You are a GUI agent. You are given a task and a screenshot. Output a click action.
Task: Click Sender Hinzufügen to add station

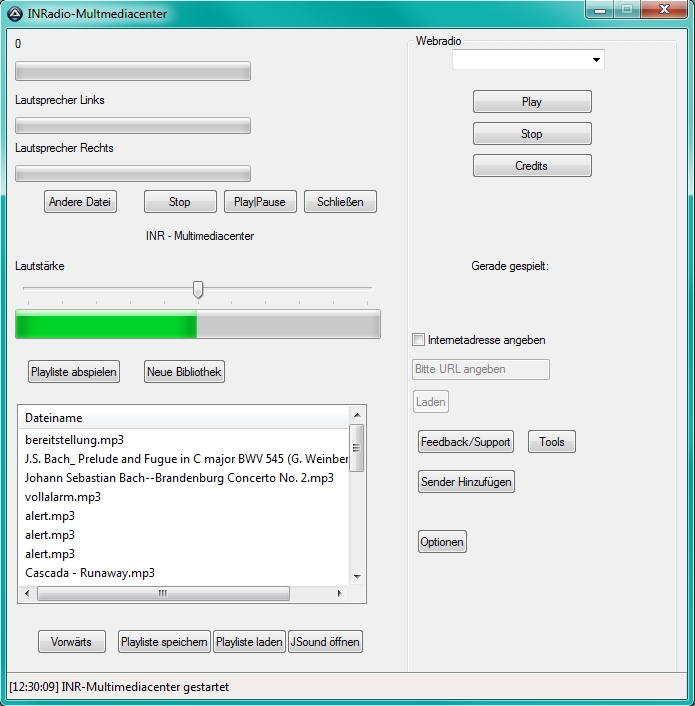pyautogui.click(x=466, y=482)
